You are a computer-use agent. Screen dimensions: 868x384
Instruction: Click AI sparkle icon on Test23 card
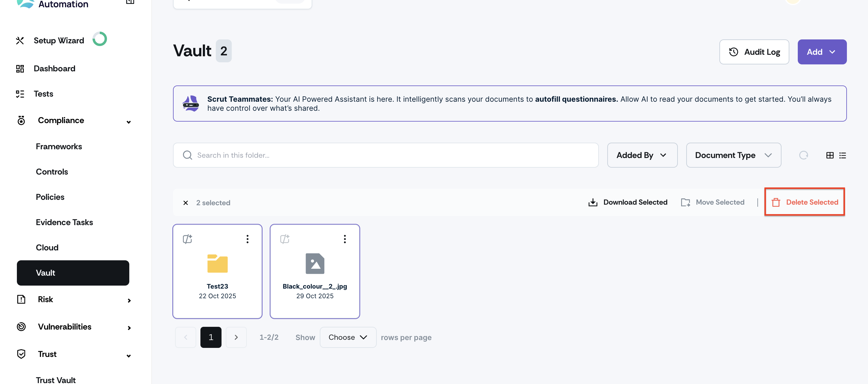click(x=187, y=239)
